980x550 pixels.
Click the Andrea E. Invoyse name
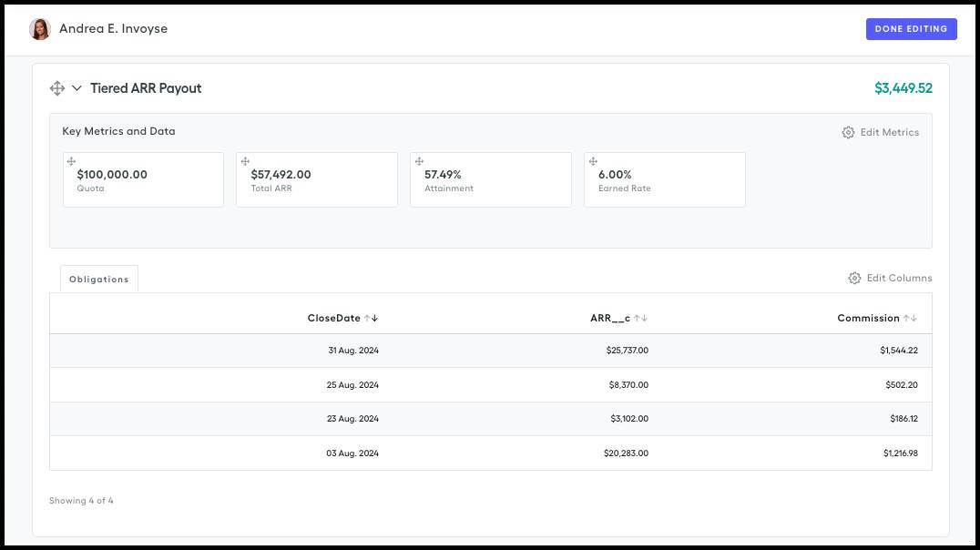tap(113, 29)
